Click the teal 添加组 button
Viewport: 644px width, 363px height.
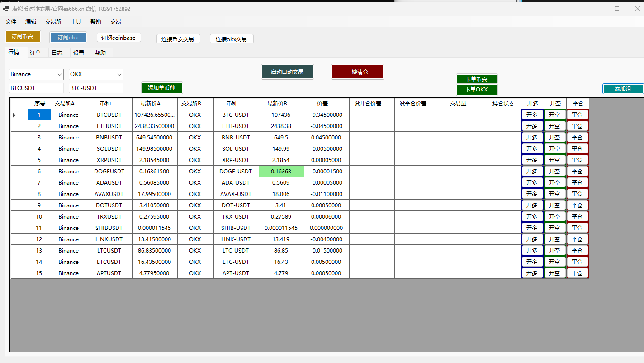point(622,89)
